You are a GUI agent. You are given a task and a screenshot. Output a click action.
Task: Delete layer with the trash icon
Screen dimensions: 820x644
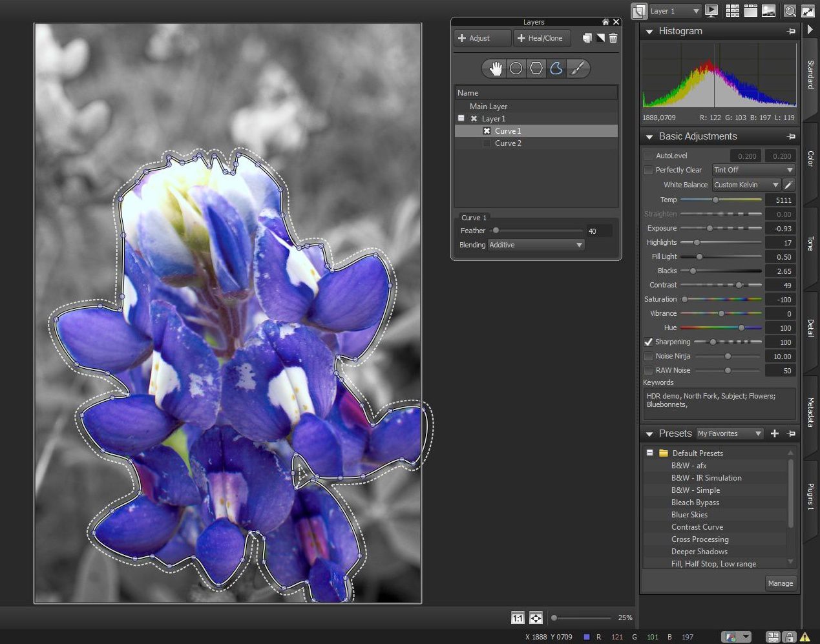[x=613, y=38]
